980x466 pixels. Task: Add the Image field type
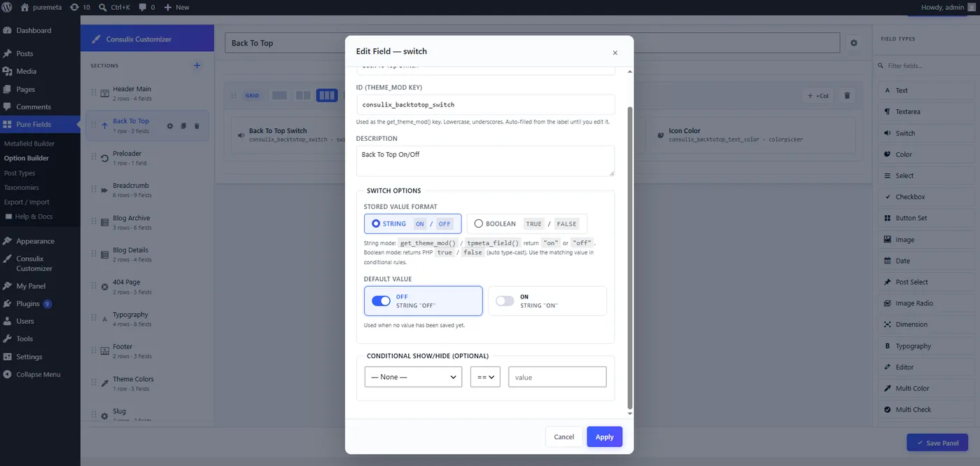click(x=925, y=240)
